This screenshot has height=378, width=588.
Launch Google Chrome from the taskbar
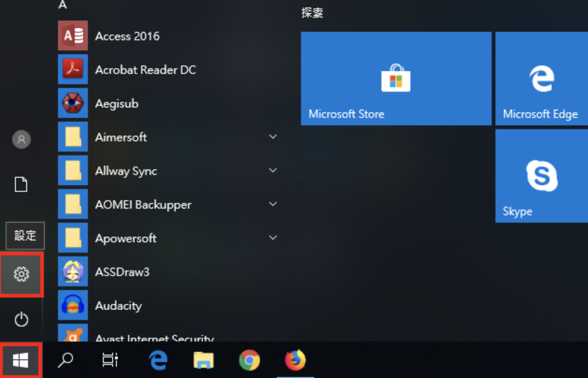click(x=249, y=360)
